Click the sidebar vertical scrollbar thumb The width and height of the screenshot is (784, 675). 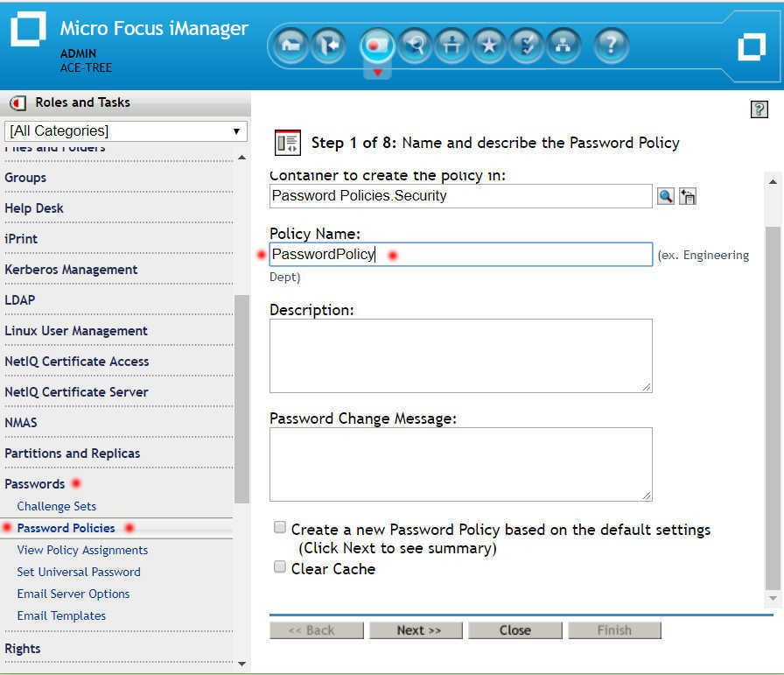[x=242, y=399]
